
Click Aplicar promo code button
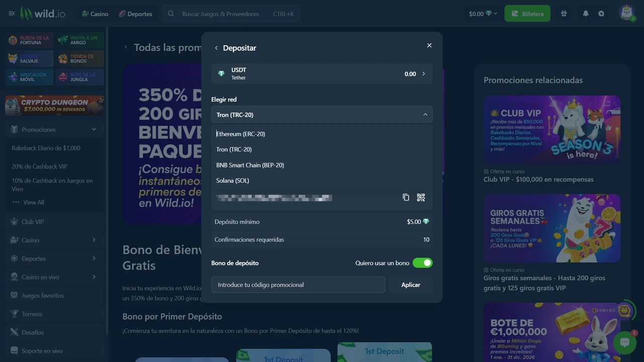411,285
